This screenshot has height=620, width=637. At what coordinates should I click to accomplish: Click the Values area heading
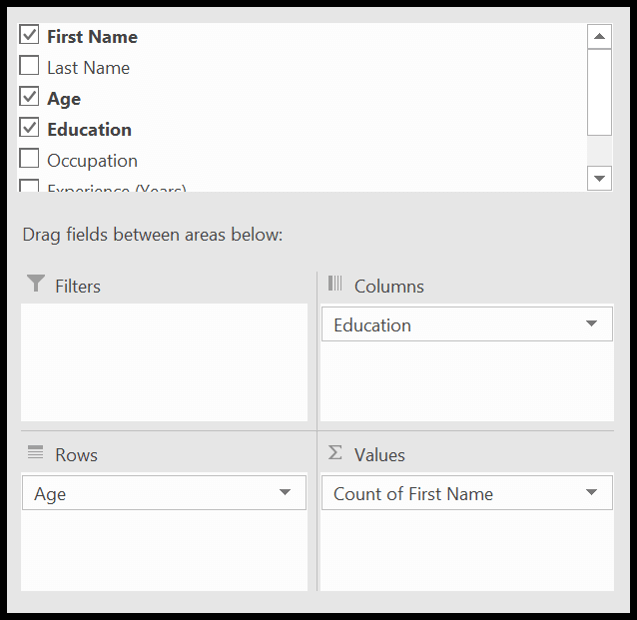click(x=379, y=455)
